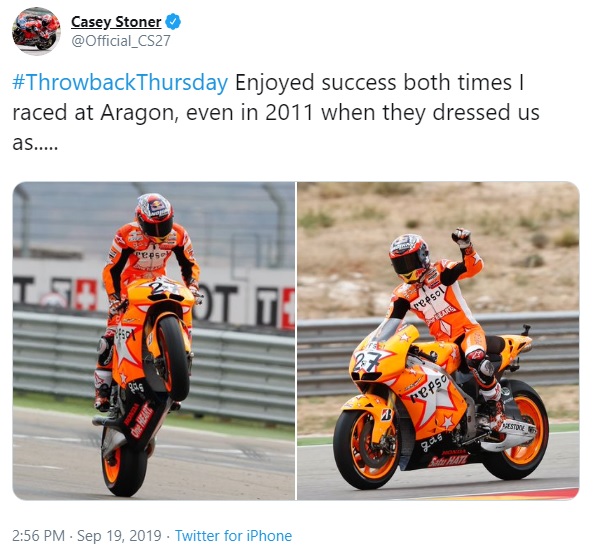Open Casey Stoner's profile avatar
This screenshot has width=594, height=556.
(x=36, y=31)
